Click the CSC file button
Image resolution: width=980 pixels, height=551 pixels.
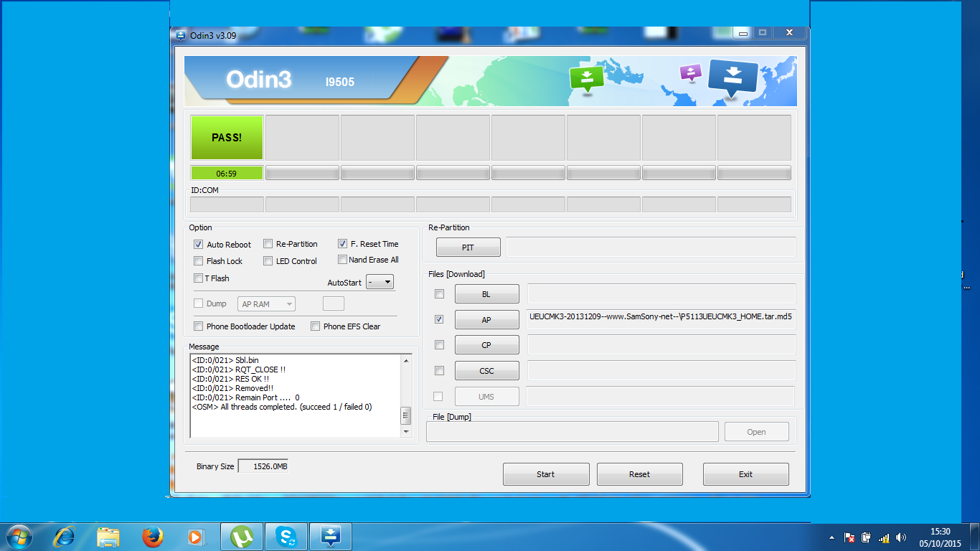(x=486, y=371)
